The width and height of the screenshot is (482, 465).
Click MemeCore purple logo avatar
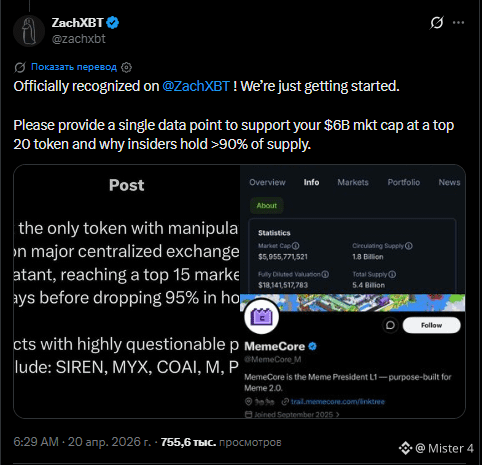click(x=262, y=317)
